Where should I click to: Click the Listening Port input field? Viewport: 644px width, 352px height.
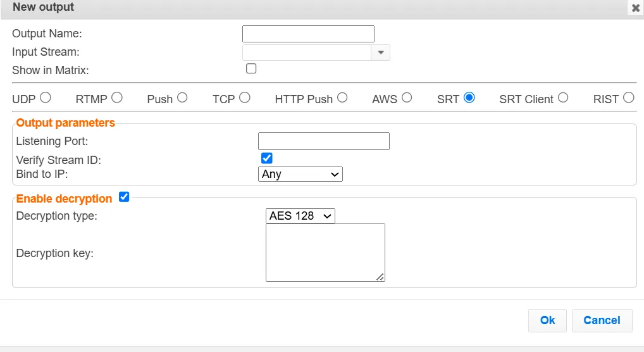pos(324,141)
